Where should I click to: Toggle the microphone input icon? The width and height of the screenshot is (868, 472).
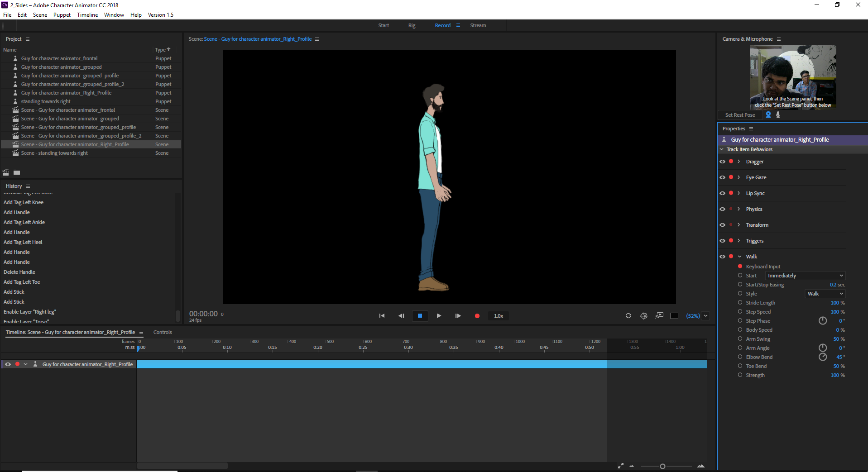click(778, 114)
